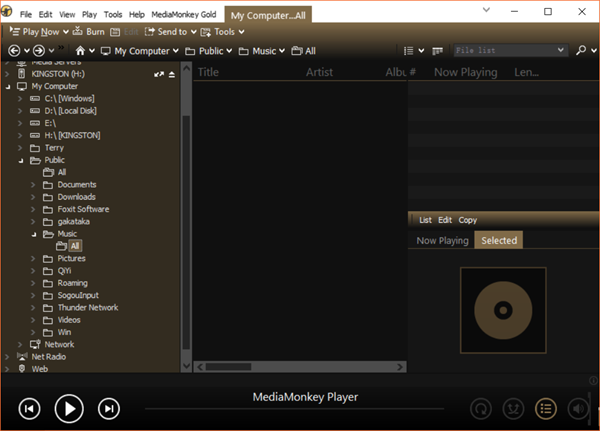
Task: Click the Send to toolbar button
Action: point(166,32)
